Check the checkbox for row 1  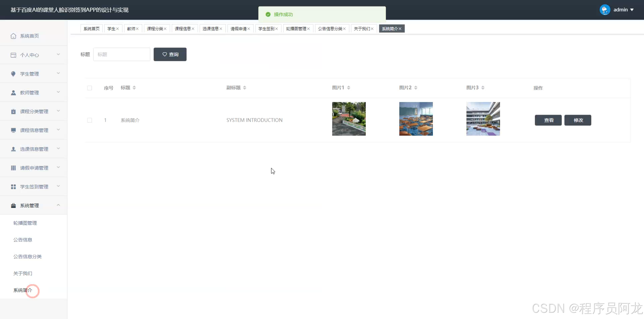click(90, 120)
